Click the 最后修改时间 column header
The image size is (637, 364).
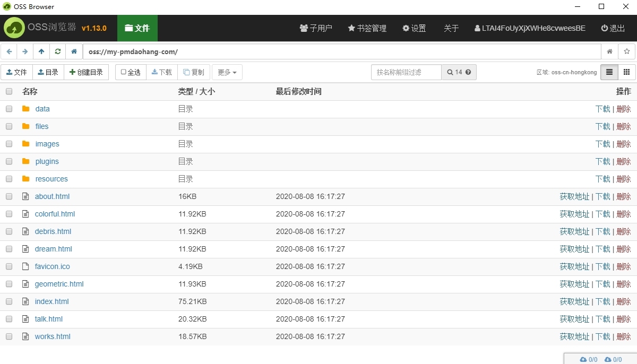point(298,91)
